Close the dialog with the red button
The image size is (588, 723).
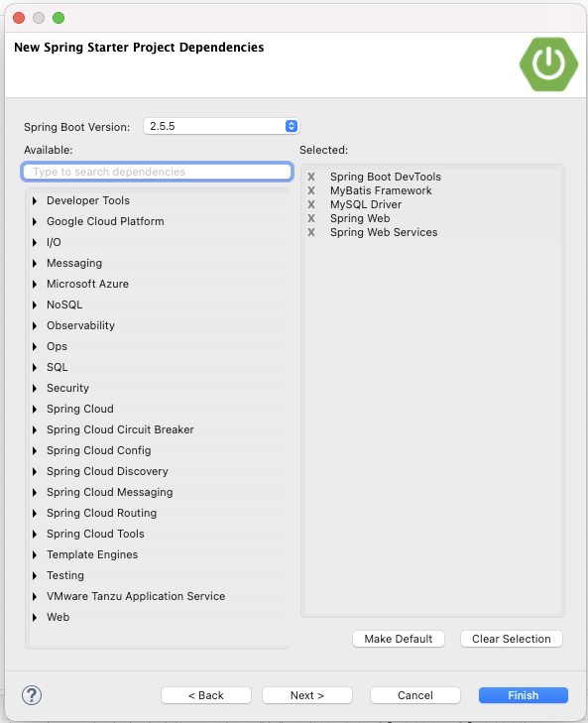pyautogui.click(x=19, y=18)
